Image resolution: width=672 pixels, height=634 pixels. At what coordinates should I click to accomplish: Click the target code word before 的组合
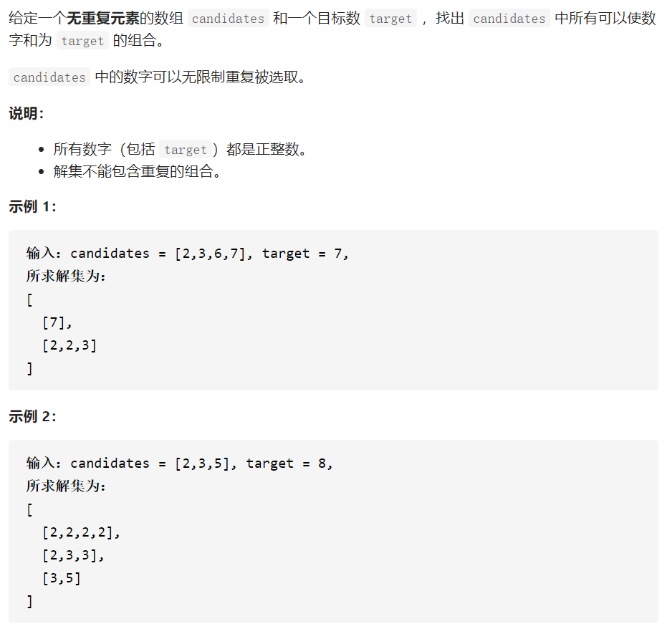tap(82, 41)
